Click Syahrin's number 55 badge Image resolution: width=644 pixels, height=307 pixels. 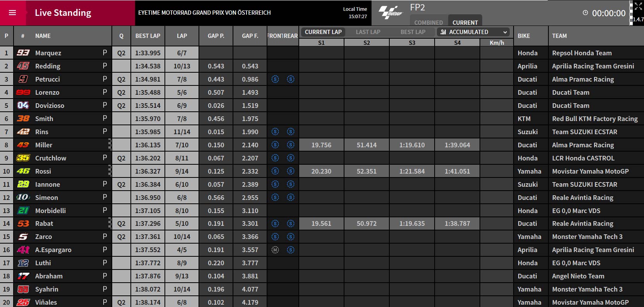point(23,289)
